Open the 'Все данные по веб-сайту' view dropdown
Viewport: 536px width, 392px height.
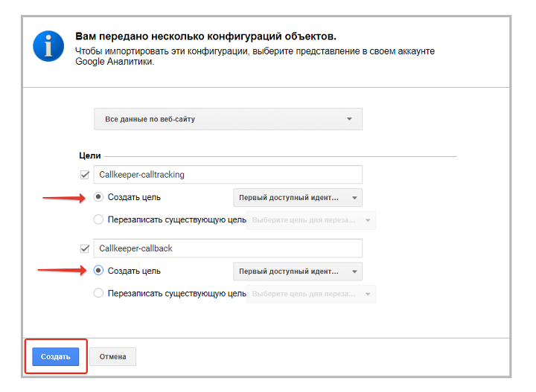(228, 119)
